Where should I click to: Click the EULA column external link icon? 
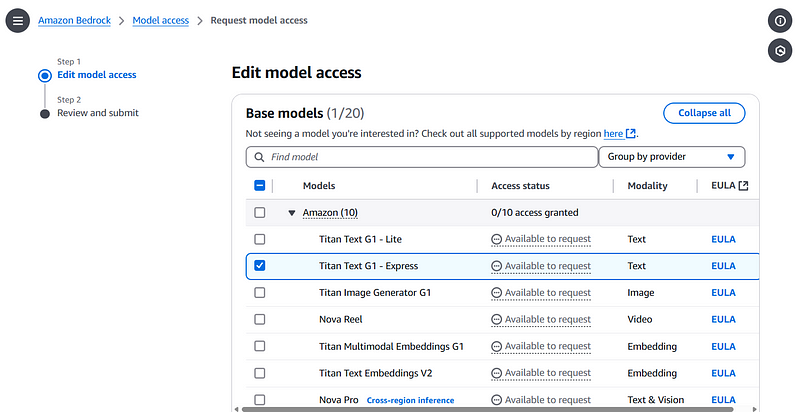click(743, 186)
